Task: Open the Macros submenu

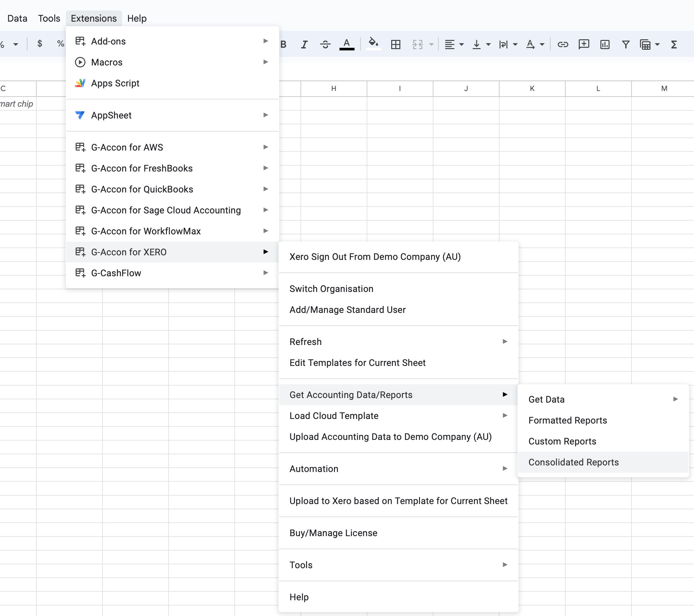Action: pyautogui.click(x=173, y=63)
